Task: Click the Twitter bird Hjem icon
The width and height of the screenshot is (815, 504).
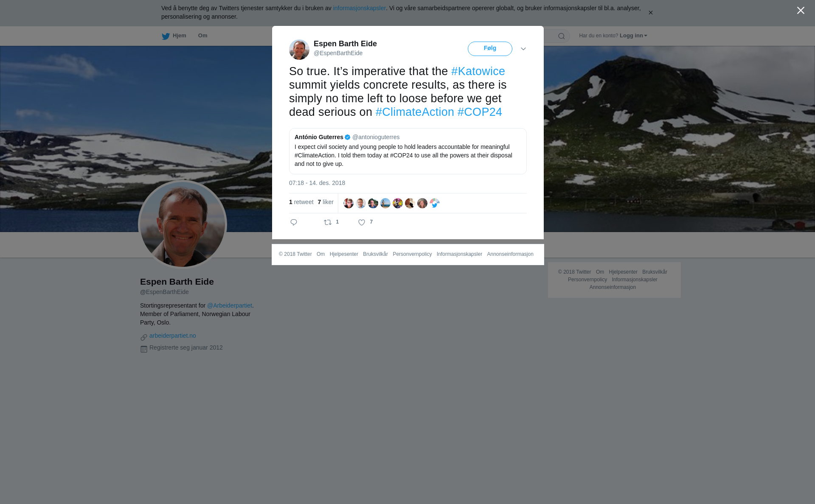Action: [166, 36]
